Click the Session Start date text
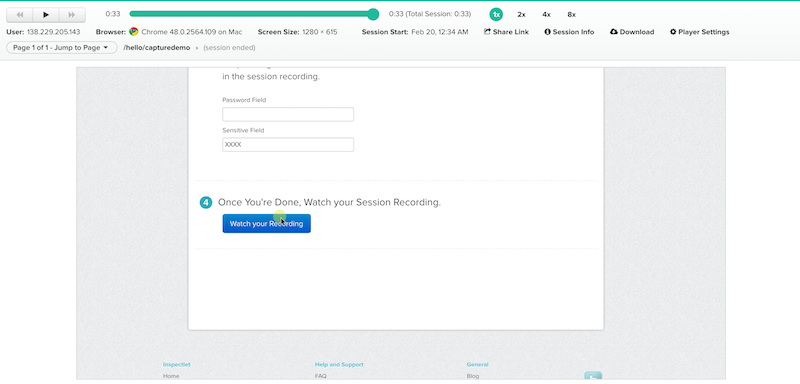This screenshot has height=384, width=800. click(440, 32)
